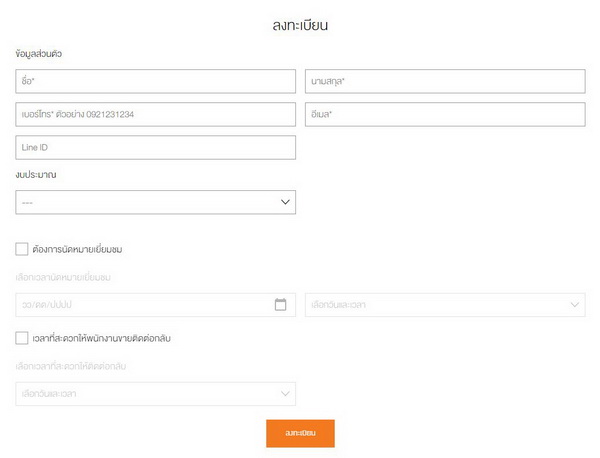600x458 pixels.
Task: Click the อีเมล email input field
Action: coord(445,114)
